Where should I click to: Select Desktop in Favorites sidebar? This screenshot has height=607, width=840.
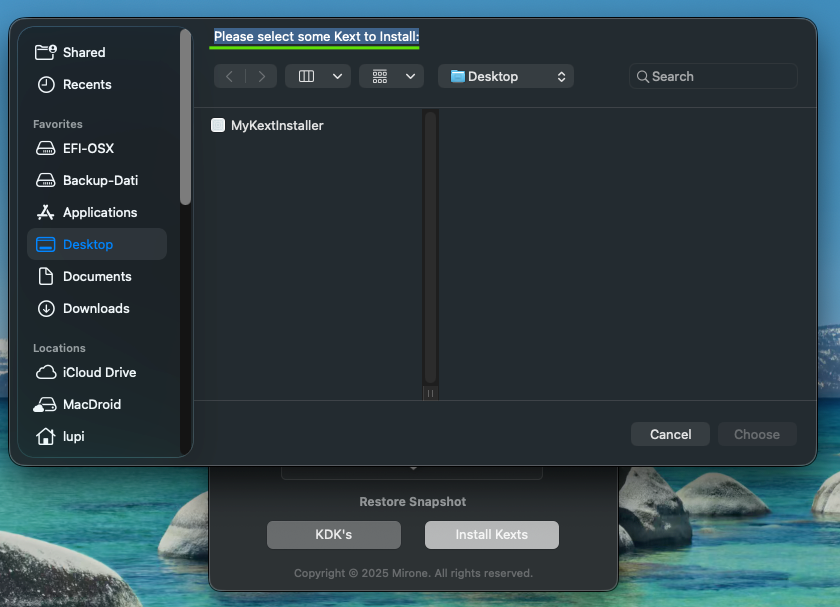(97, 244)
